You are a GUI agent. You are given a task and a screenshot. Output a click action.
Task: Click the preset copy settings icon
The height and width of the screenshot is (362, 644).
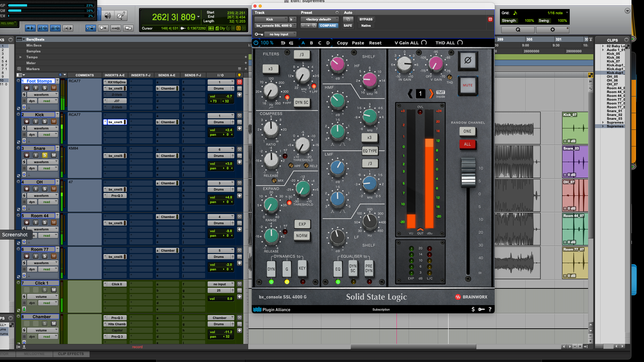tap(314, 26)
